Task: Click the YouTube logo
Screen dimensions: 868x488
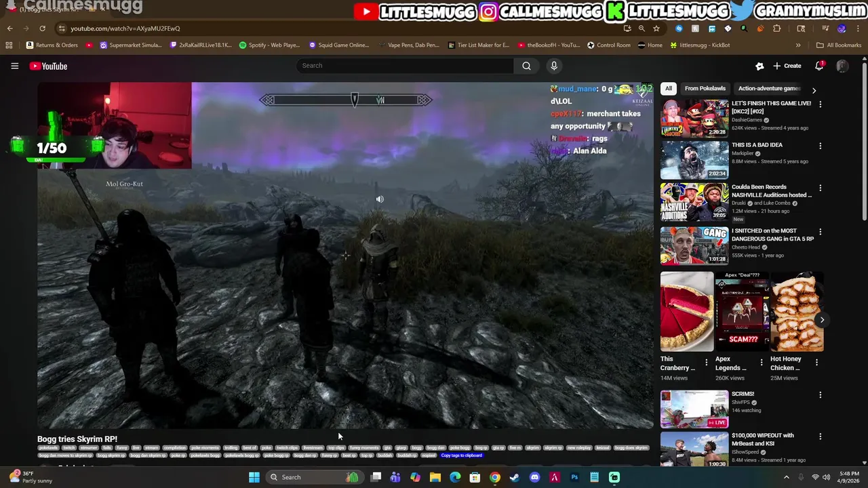Action: coord(48,66)
